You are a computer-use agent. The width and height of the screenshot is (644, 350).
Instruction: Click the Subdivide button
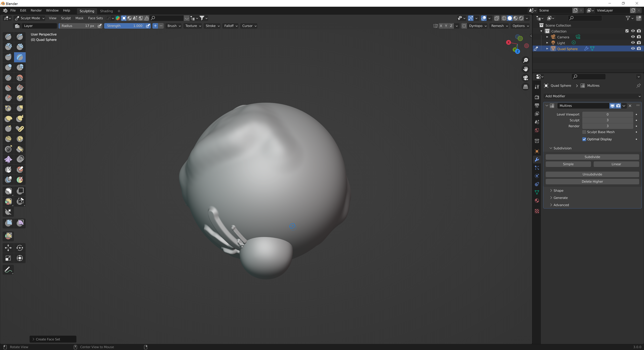(592, 157)
